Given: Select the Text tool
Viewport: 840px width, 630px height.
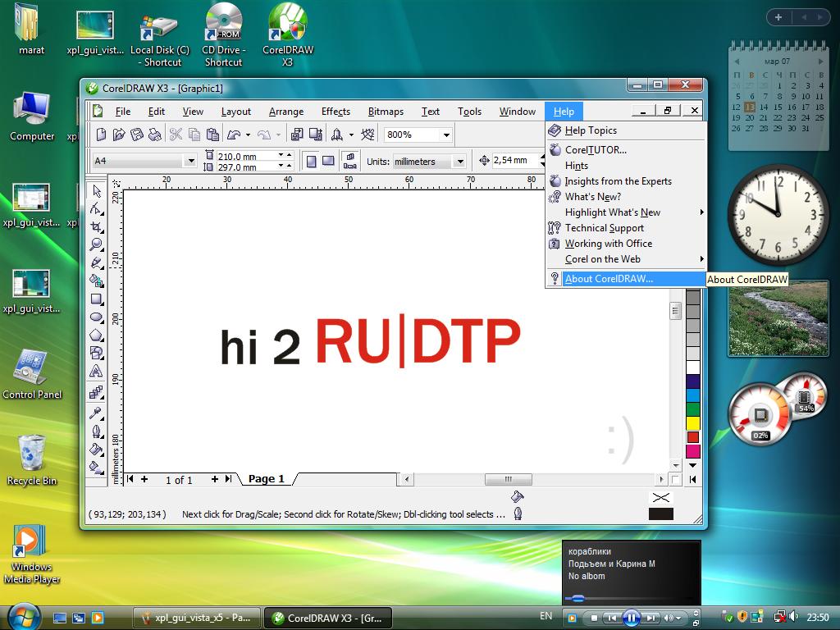Looking at the screenshot, I should click(x=97, y=371).
